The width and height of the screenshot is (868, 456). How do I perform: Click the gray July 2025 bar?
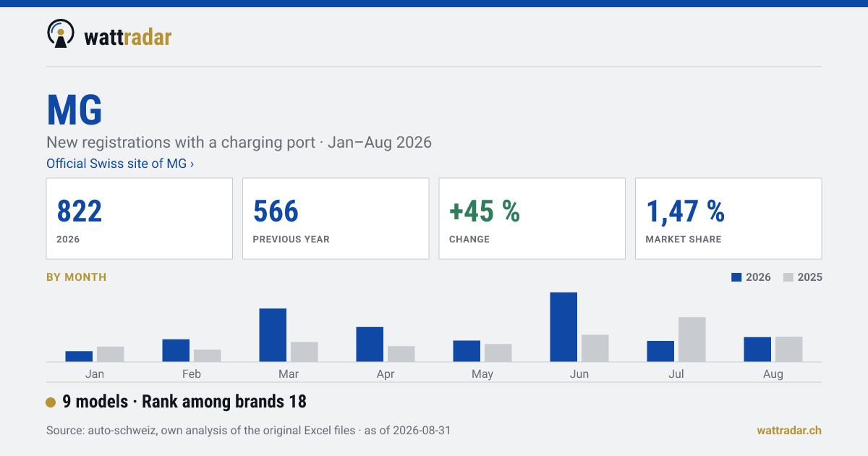(x=692, y=339)
